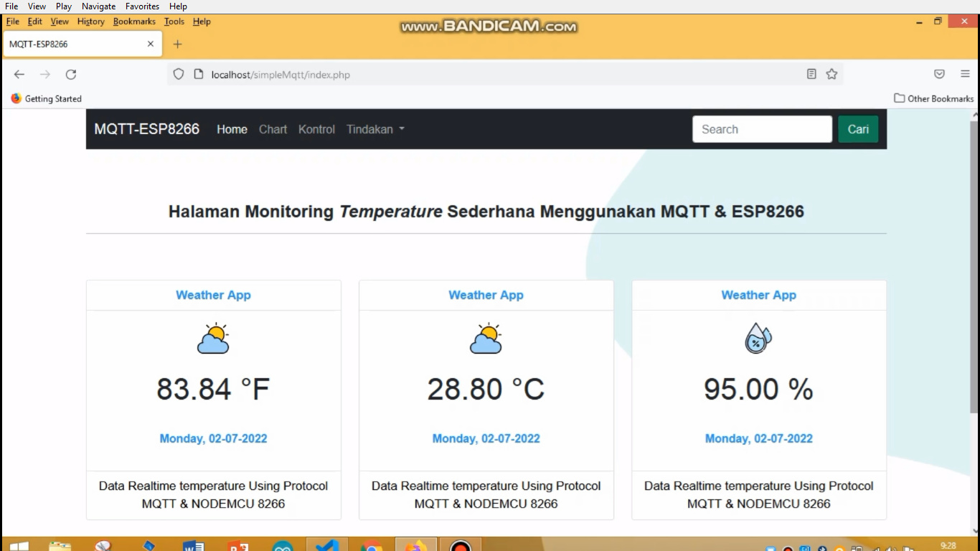Open the Bookmarks menu
Screen dimensions: 980x551
tap(133, 22)
